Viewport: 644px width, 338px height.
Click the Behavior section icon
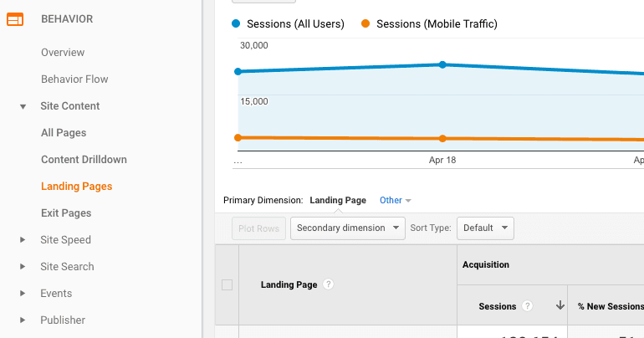coord(15,19)
